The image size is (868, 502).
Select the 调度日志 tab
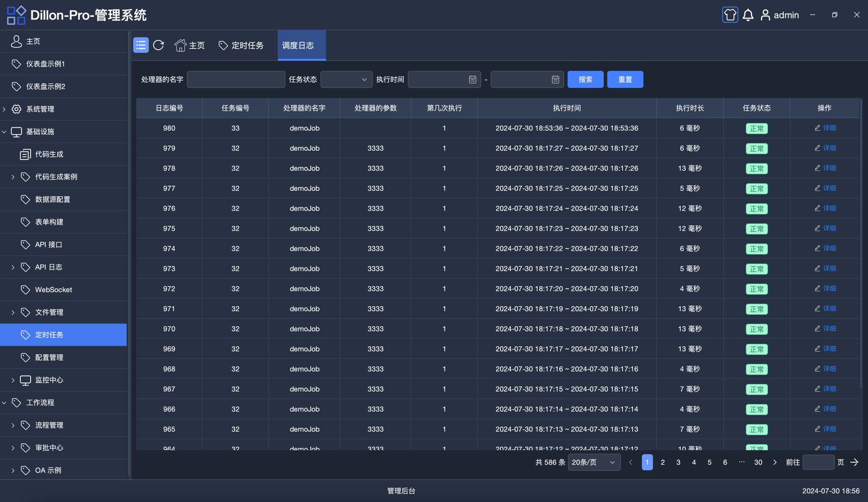click(301, 45)
